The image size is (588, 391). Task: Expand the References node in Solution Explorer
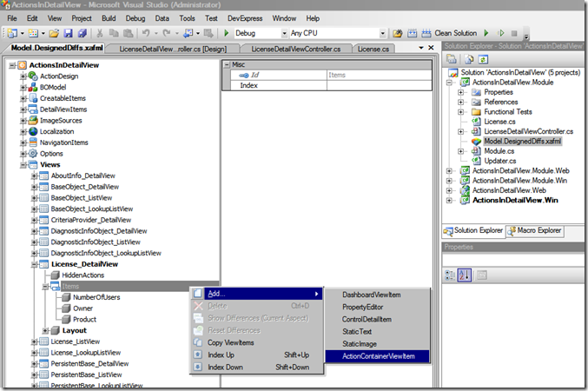coord(460,102)
